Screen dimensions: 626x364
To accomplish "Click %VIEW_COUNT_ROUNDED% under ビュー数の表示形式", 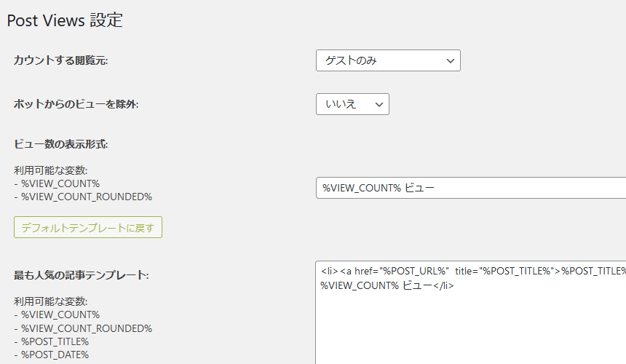I will click(86, 197).
